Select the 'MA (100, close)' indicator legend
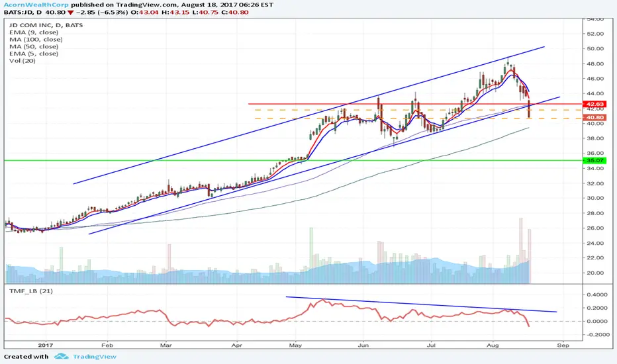 tap(36, 39)
